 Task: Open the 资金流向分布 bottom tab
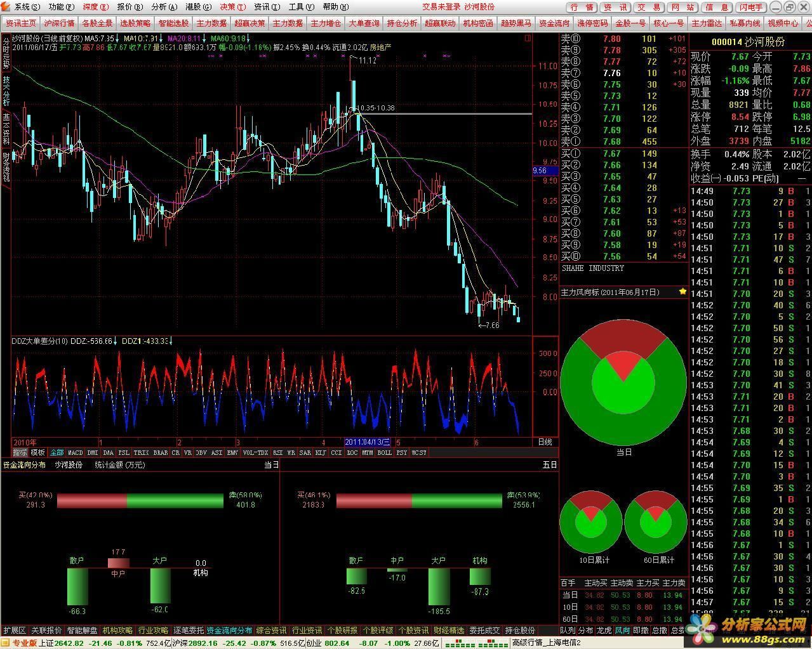229,631
